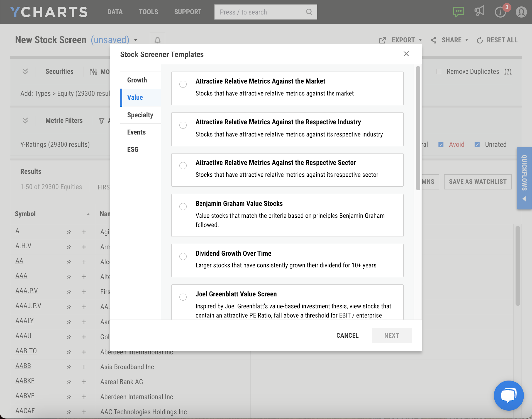Click the templates dialog scrollbar

click(418, 128)
